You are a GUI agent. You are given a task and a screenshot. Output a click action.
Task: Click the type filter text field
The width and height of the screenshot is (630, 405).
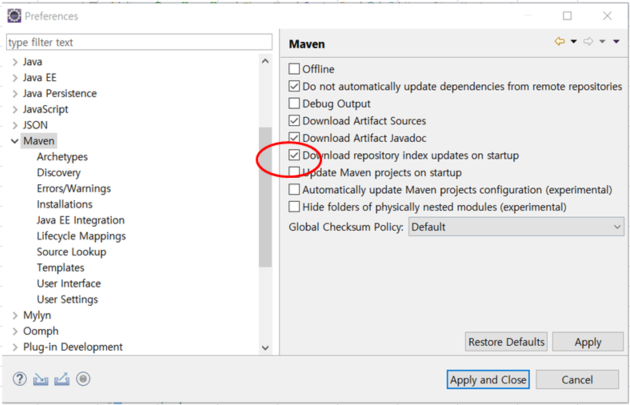[139, 42]
